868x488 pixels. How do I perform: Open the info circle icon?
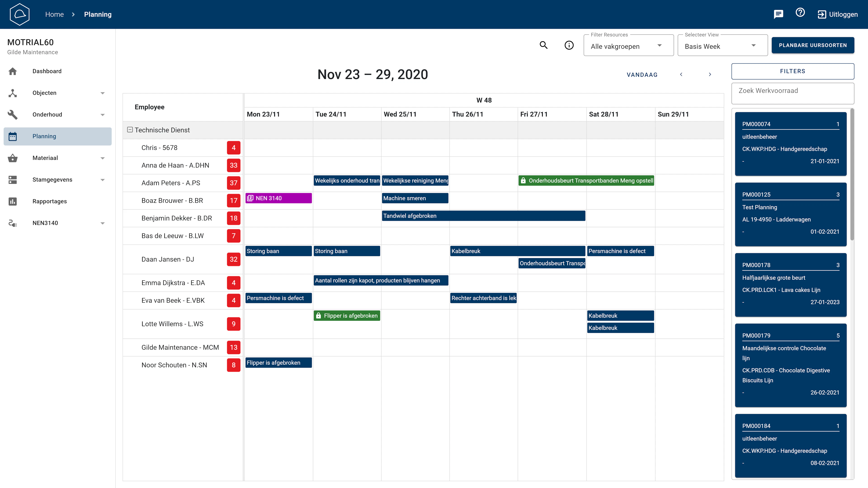pos(569,45)
